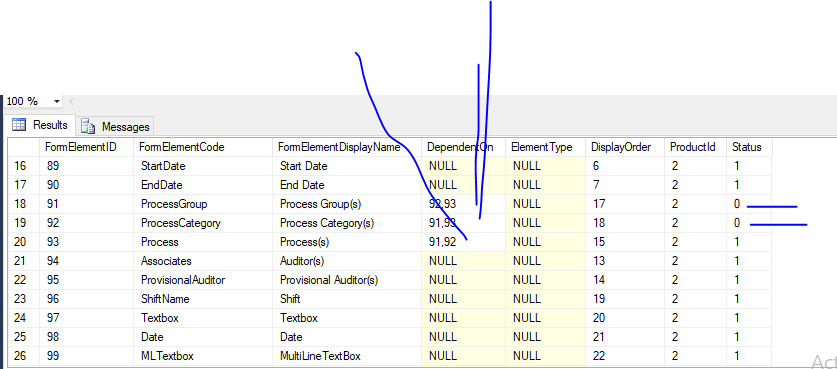Click Status value 0 in ProcessGroup row

(x=749, y=204)
